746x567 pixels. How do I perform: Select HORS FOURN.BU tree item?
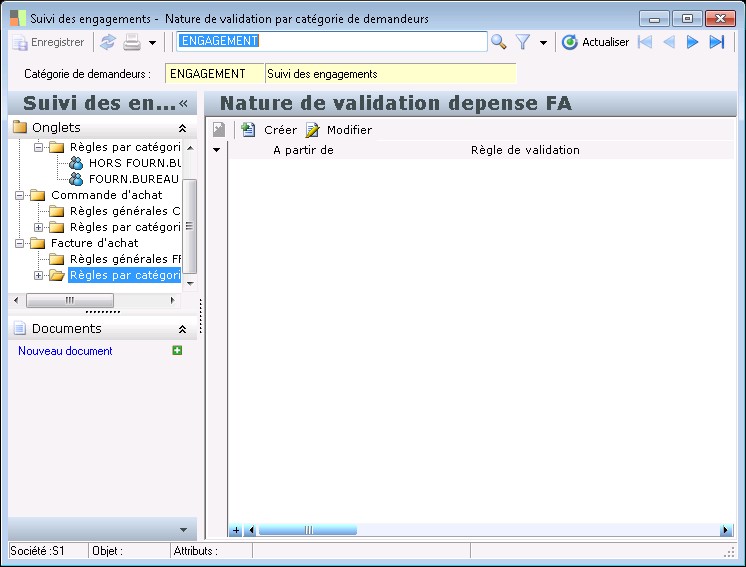point(135,163)
